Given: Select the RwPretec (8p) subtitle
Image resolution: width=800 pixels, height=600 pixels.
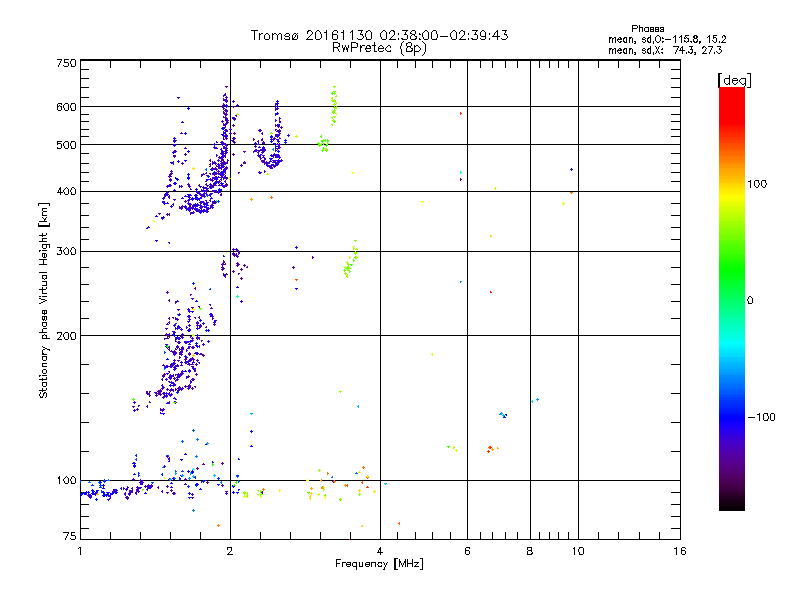Looking at the screenshot, I should pos(379,47).
